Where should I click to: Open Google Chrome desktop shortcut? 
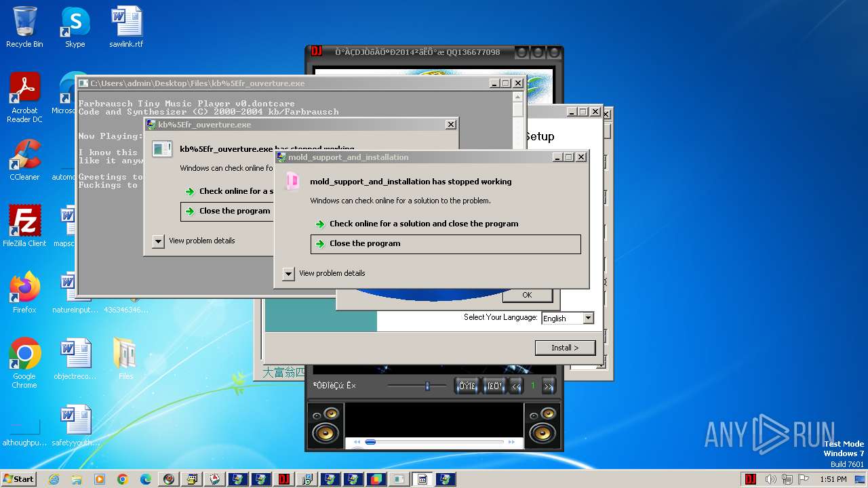(x=24, y=363)
